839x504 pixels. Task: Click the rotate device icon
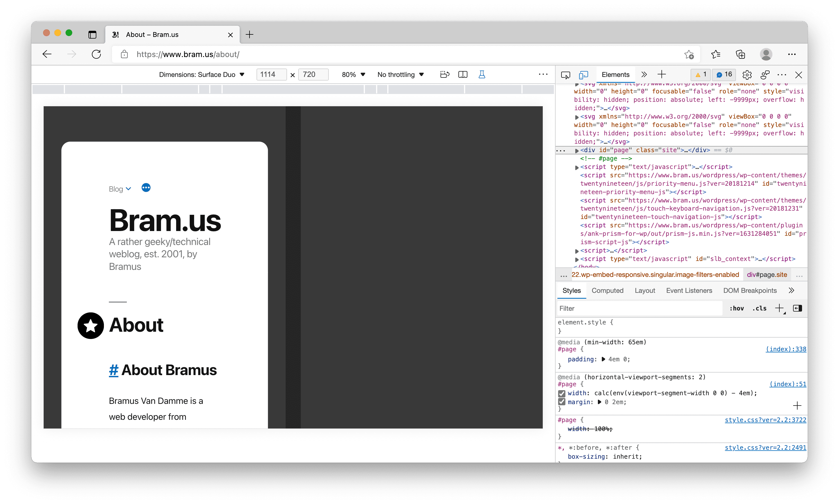pyautogui.click(x=444, y=74)
